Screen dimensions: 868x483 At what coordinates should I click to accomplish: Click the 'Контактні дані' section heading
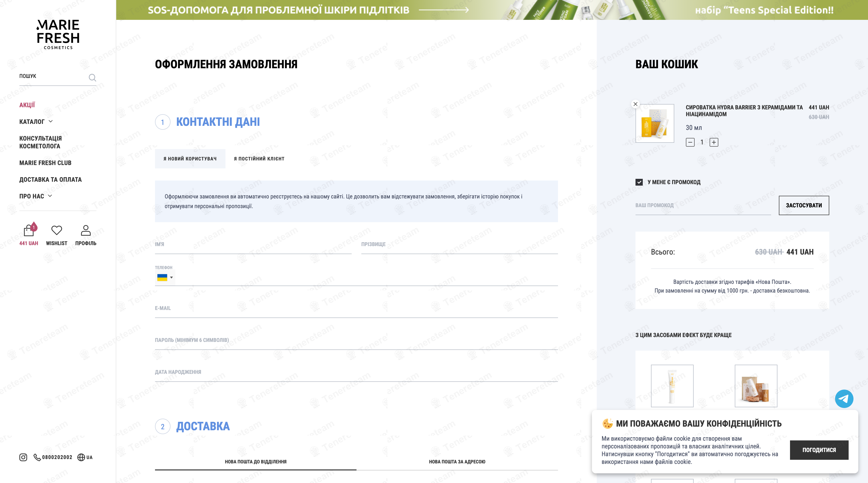coord(218,122)
